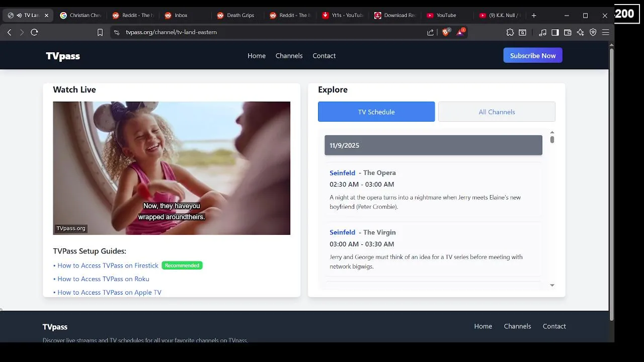Image resolution: width=644 pixels, height=362 pixels.
Task: Open a new browser tab with plus
Action: [x=534, y=16]
